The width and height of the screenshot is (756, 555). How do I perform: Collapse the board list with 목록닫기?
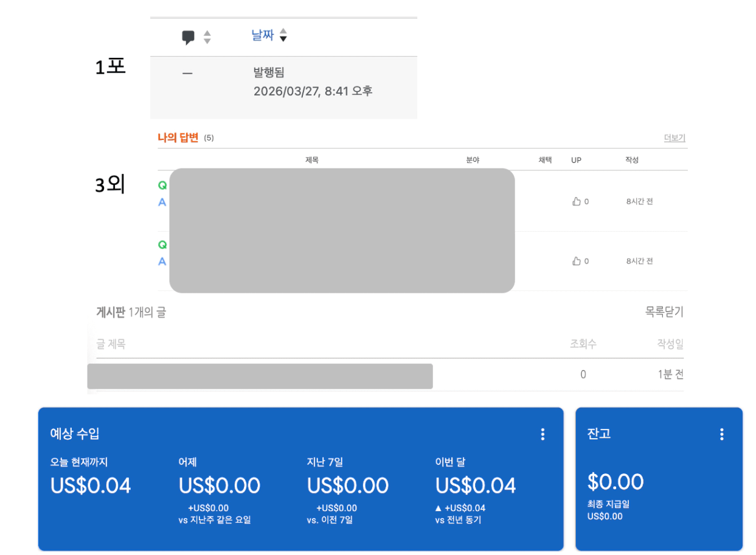coord(664,312)
